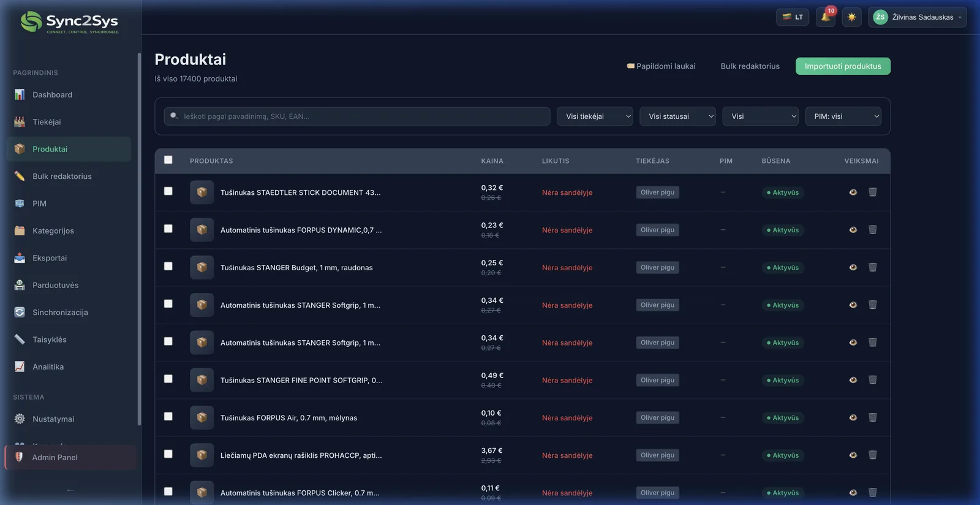Click the Tušinukas STAEDTLER product thumbnail

(x=202, y=192)
